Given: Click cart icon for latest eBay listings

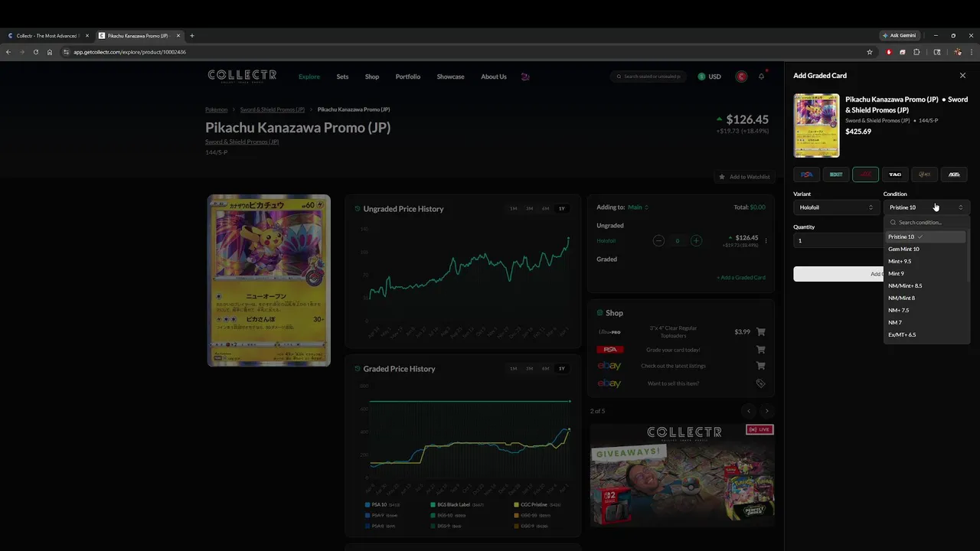Looking at the screenshot, I should pyautogui.click(x=760, y=367).
